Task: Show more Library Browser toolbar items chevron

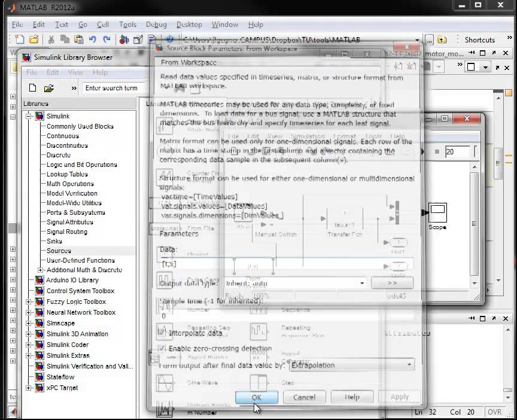Action: [74, 88]
